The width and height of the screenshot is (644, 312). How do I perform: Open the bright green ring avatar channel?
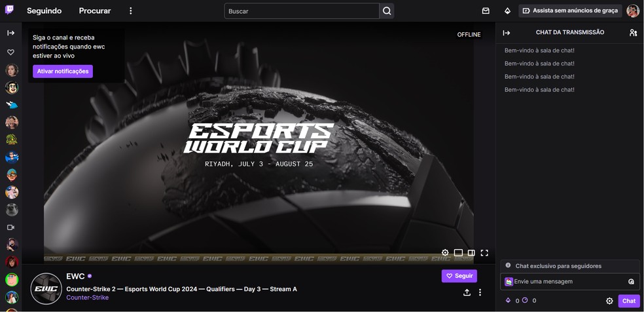(x=12, y=279)
